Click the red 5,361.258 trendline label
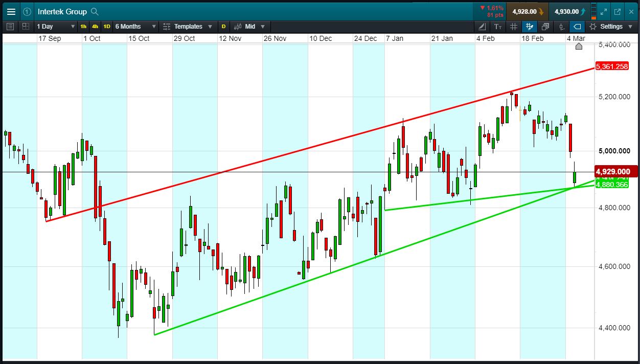 coord(612,66)
